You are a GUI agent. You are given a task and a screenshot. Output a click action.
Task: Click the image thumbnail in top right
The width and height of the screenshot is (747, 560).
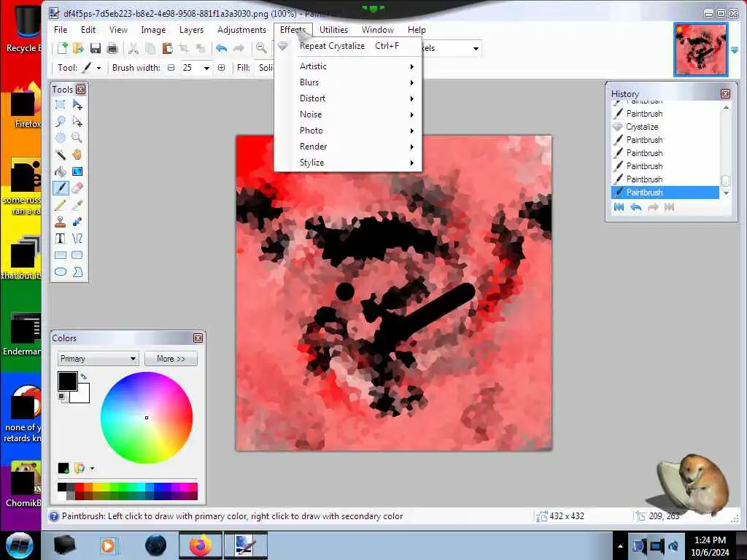(x=701, y=50)
